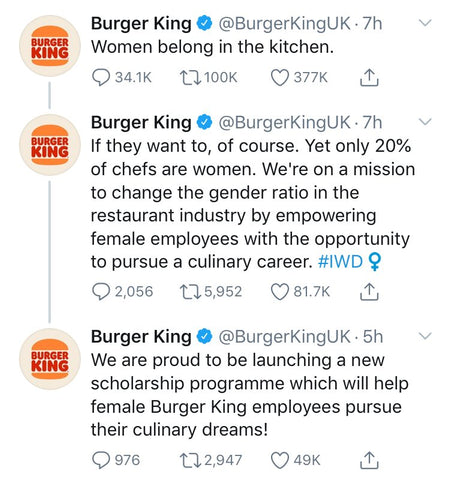Open the Burger King name on the 5h tweet

click(x=141, y=337)
